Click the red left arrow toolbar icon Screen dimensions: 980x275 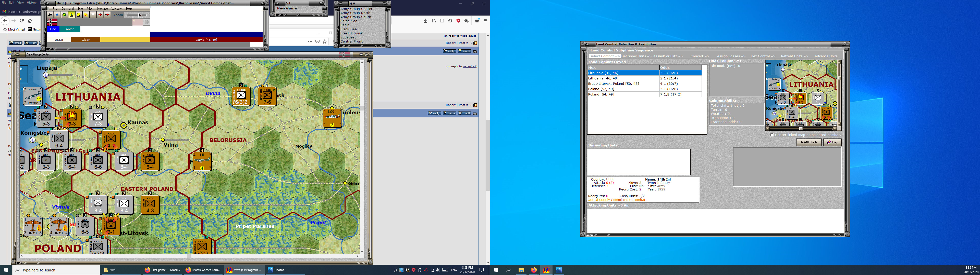coord(101,15)
